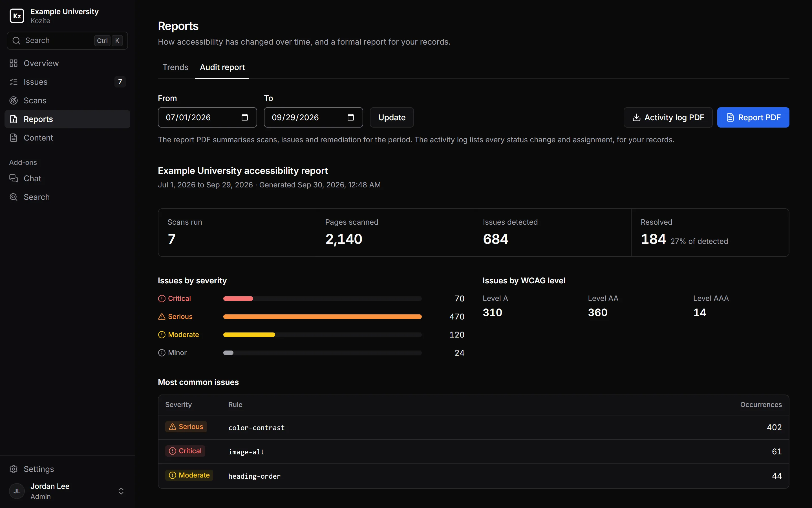Screen dimensions: 812x508
Task: Click the Overview grid icon
Action: (x=14, y=63)
